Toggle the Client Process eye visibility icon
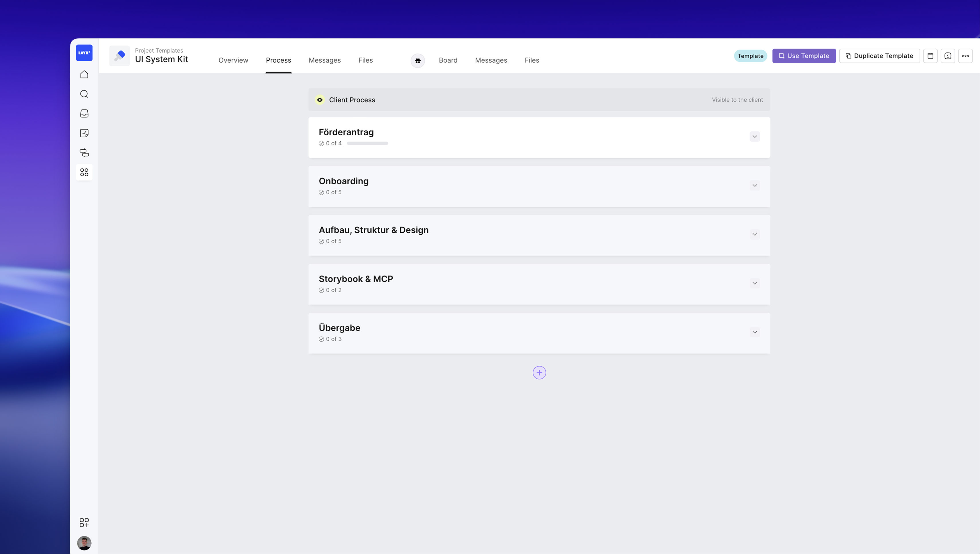This screenshot has width=980, height=554. pos(320,100)
